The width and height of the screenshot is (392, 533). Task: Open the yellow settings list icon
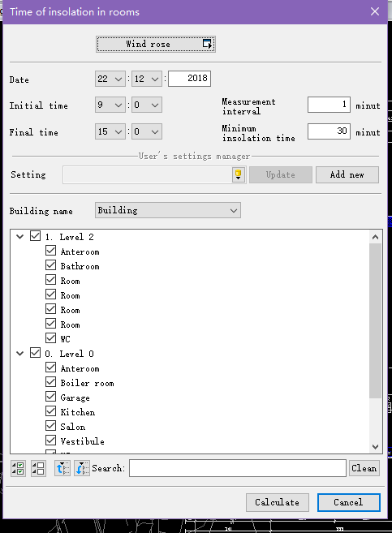point(239,174)
